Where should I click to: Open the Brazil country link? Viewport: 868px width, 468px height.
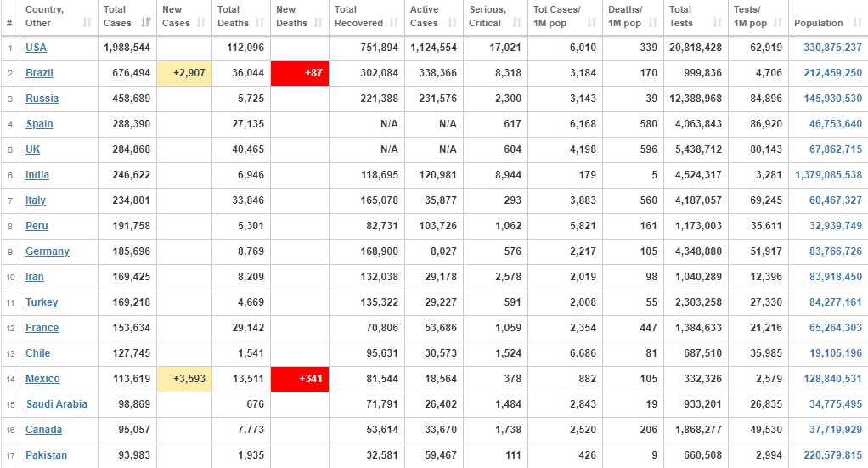pyautogui.click(x=39, y=73)
